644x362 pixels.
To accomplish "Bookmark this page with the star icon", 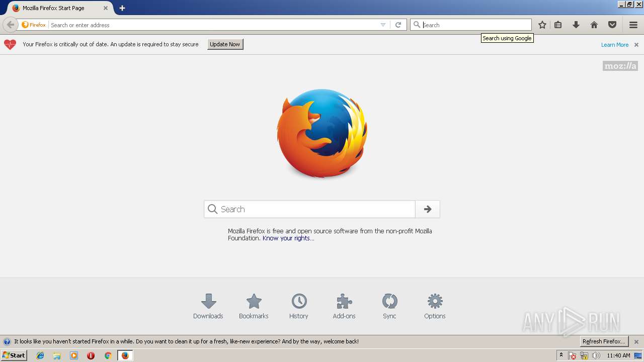I will click(542, 25).
